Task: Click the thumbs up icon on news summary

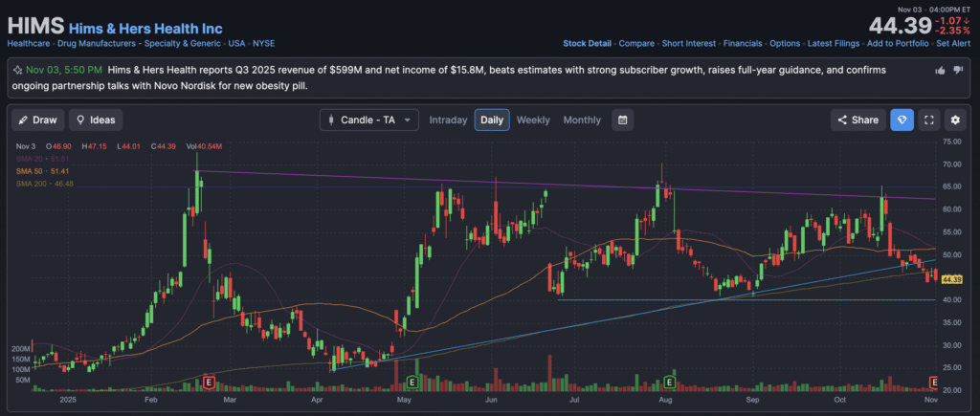Action: 941,70
